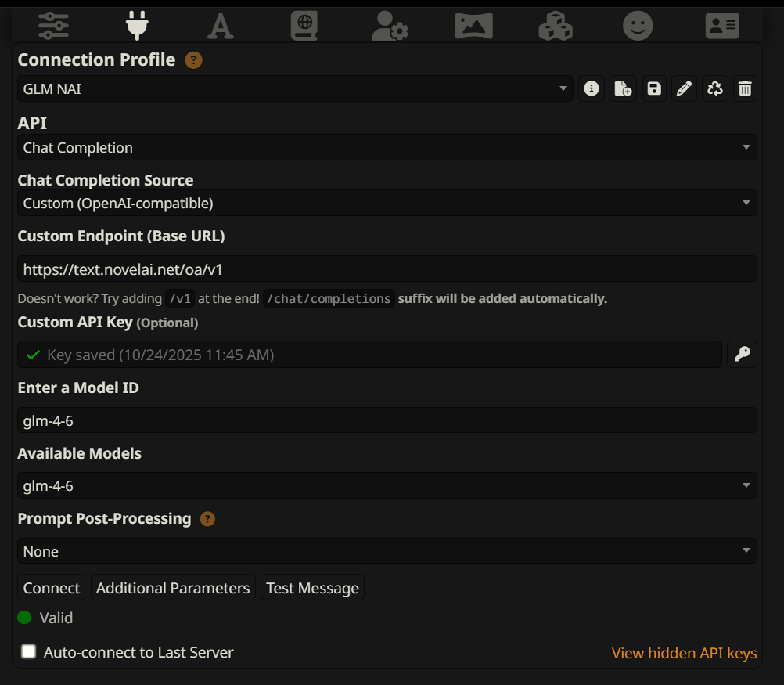Focus the Enter a Model ID field

(x=387, y=420)
